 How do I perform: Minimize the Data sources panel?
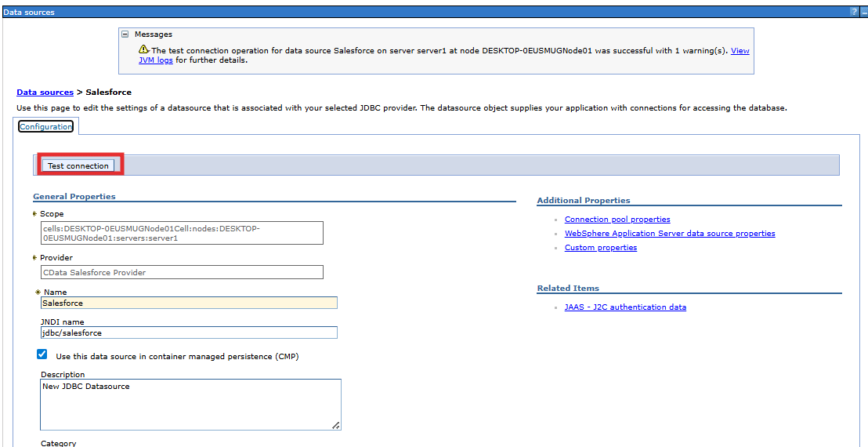[863, 12]
